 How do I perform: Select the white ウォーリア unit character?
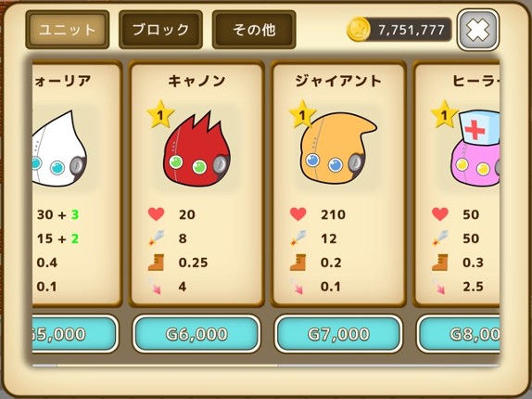[x=59, y=148]
